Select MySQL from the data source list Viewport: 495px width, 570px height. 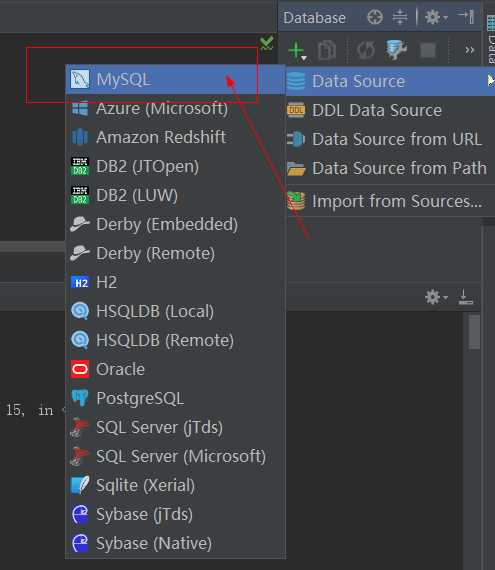click(x=175, y=79)
